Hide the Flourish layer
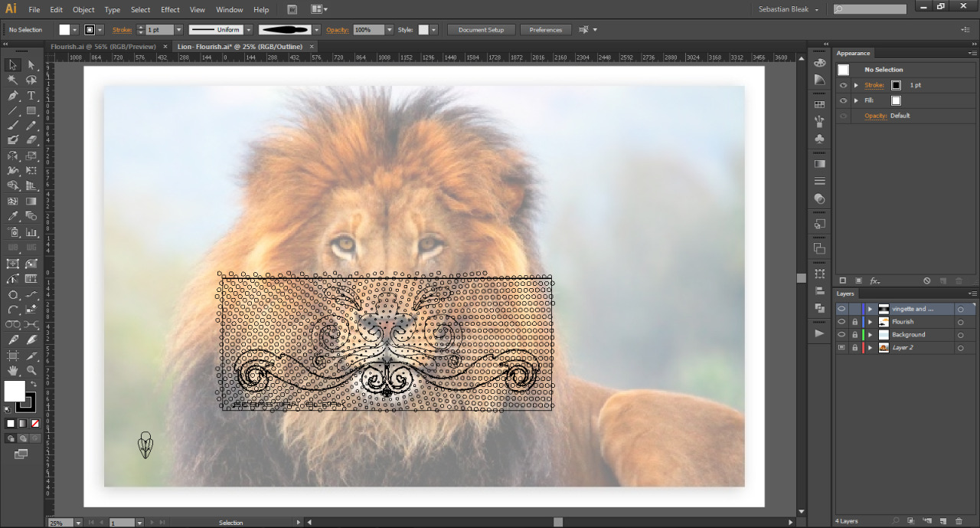This screenshot has height=528, width=980. (x=841, y=322)
